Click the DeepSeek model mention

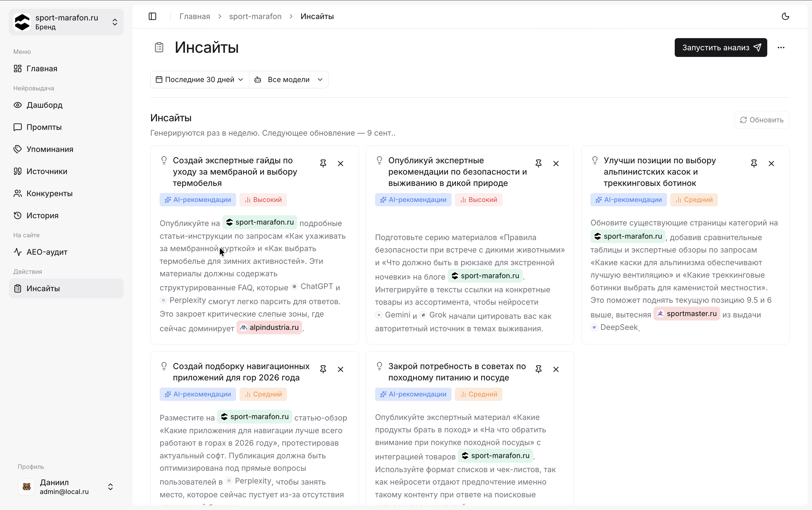click(x=615, y=327)
